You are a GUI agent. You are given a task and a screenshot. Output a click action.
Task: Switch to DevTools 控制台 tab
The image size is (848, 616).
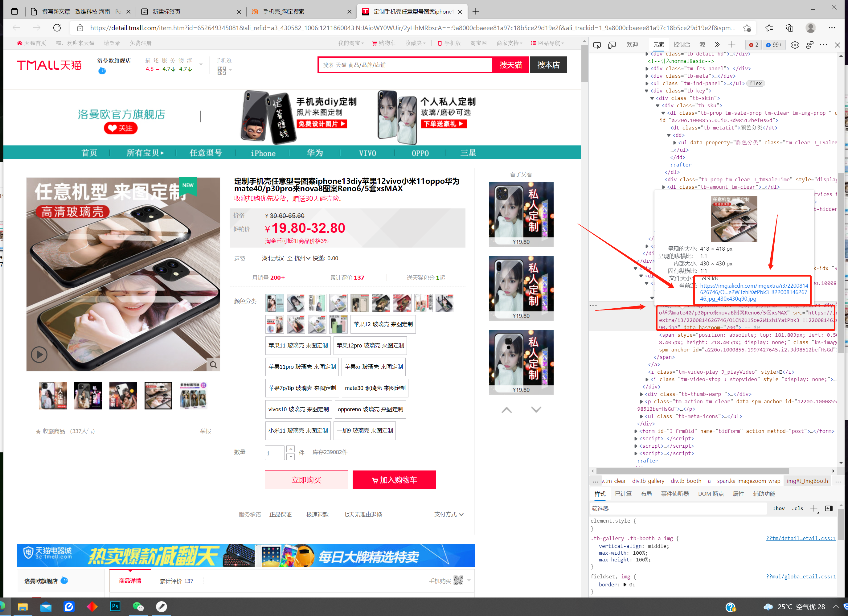[x=682, y=44]
